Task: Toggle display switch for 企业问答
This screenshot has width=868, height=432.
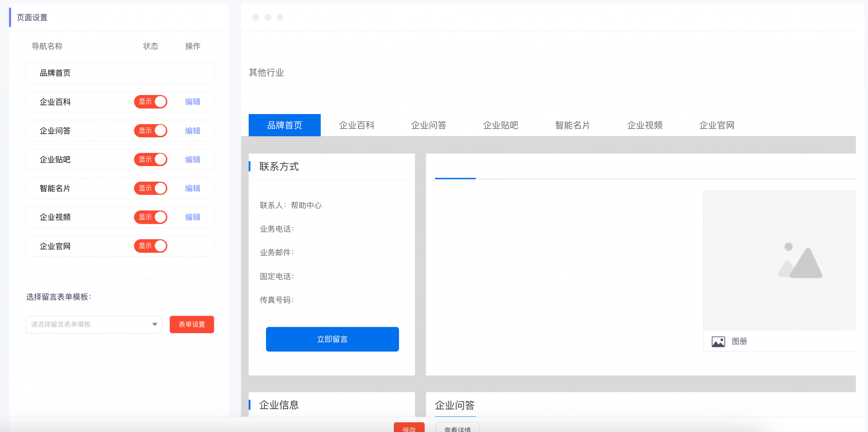Action: [x=151, y=131]
